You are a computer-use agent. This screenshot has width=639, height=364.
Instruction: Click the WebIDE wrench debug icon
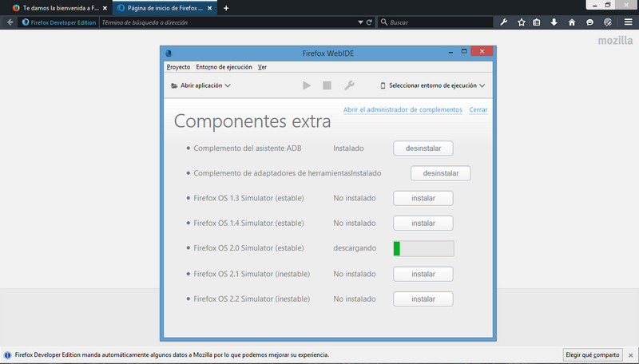pos(349,85)
